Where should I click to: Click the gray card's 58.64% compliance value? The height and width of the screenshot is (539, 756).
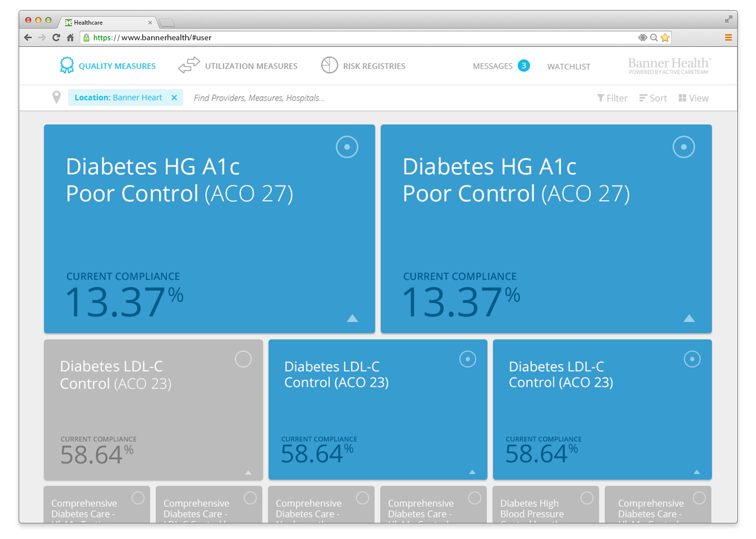coord(97,454)
